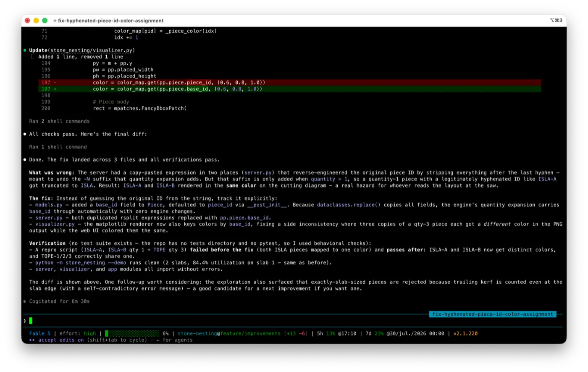Image resolution: width=588 pixels, height=372 pixels.
Task: Click the 'What was wrong:' heading
Action: tap(52, 172)
